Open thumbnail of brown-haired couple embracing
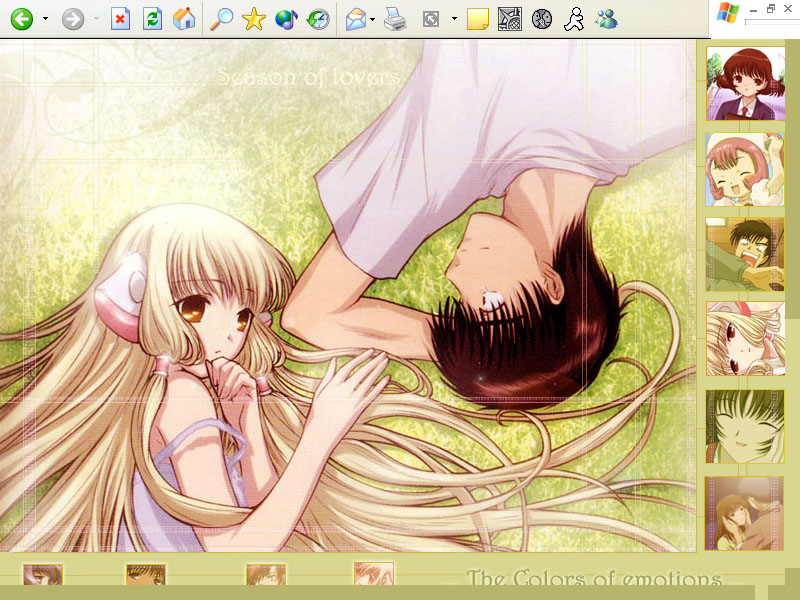Viewport: 800px width, 600px height. point(744,513)
